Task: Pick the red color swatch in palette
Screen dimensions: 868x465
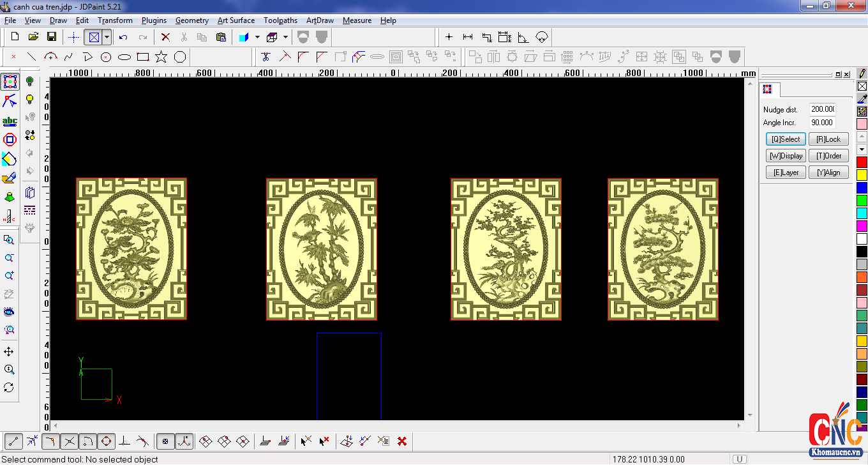Action: [x=862, y=162]
